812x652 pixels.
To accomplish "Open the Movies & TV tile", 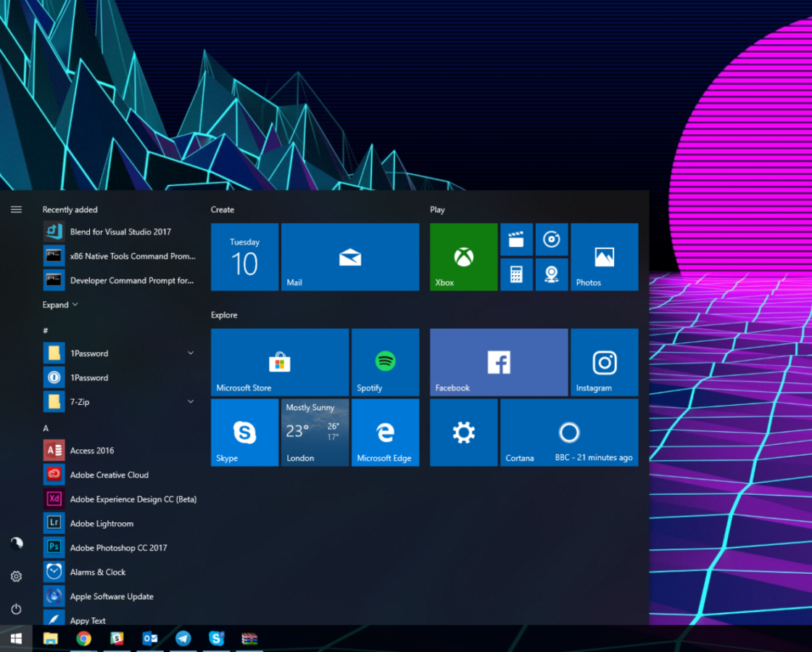I will tap(516, 239).
